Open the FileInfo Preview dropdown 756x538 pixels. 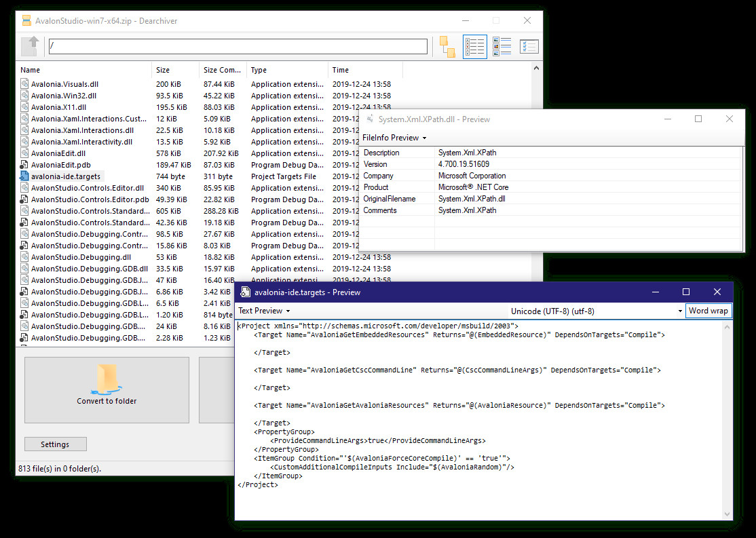(394, 138)
